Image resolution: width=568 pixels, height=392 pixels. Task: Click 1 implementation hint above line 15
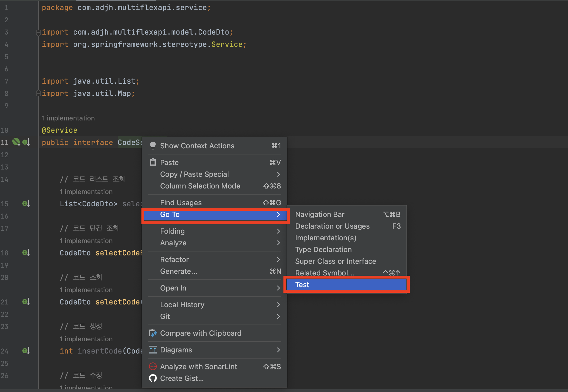click(x=86, y=192)
